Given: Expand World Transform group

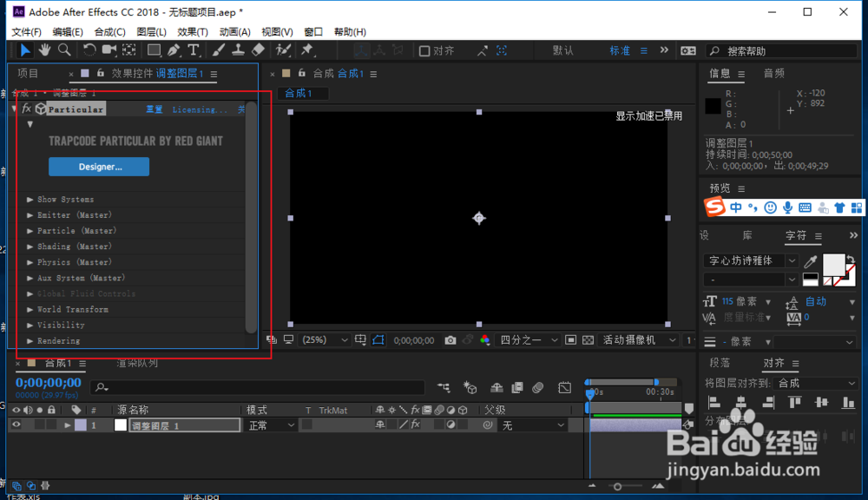Looking at the screenshot, I should [x=30, y=310].
